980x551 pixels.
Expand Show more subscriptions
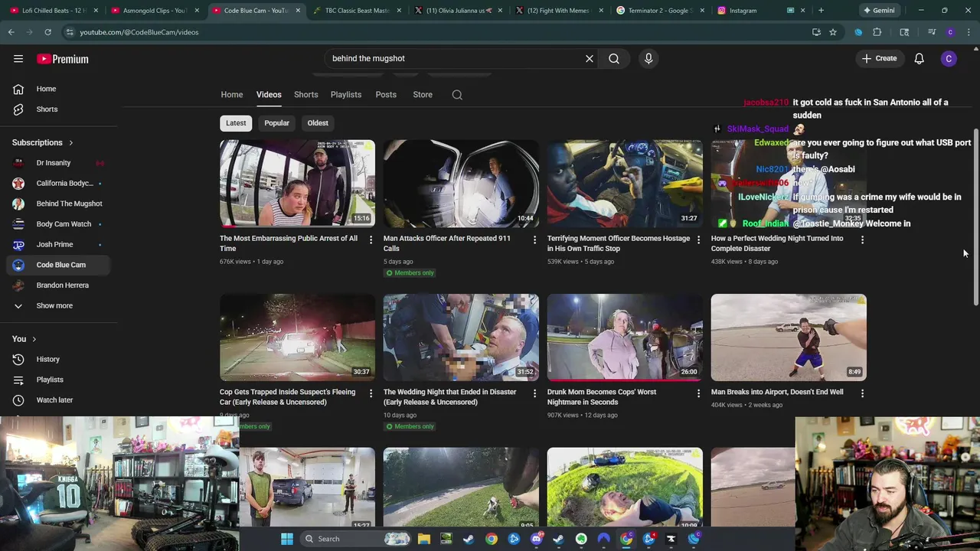tap(54, 305)
